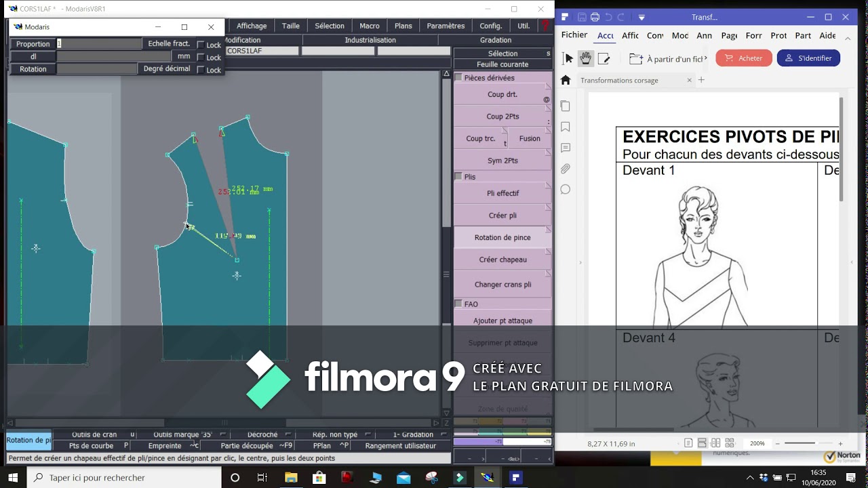Select the arrow selection tool in PDF editor
This screenshot has height=488, width=868.
569,59
